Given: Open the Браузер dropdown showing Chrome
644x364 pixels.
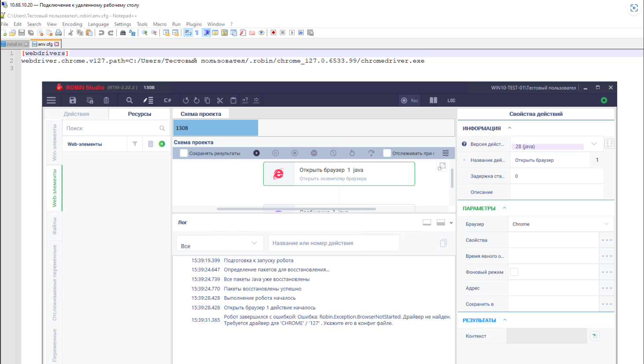Looking at the screenshot, I should click(x=560, y=224).
